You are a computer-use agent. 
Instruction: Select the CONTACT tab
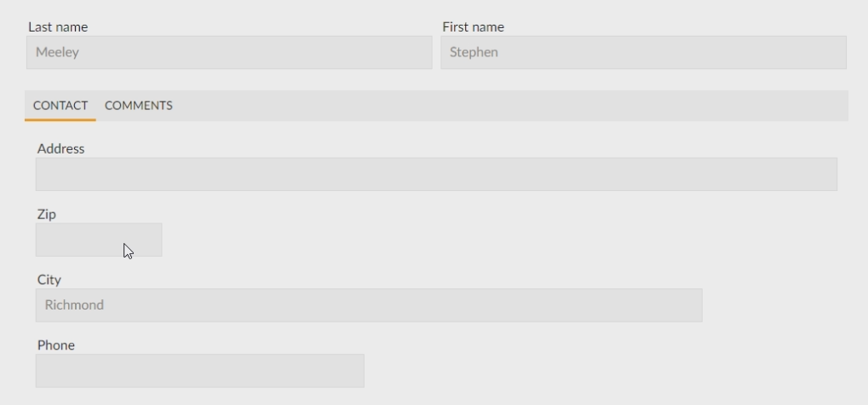pyautogui.click(x=60, y=106)
